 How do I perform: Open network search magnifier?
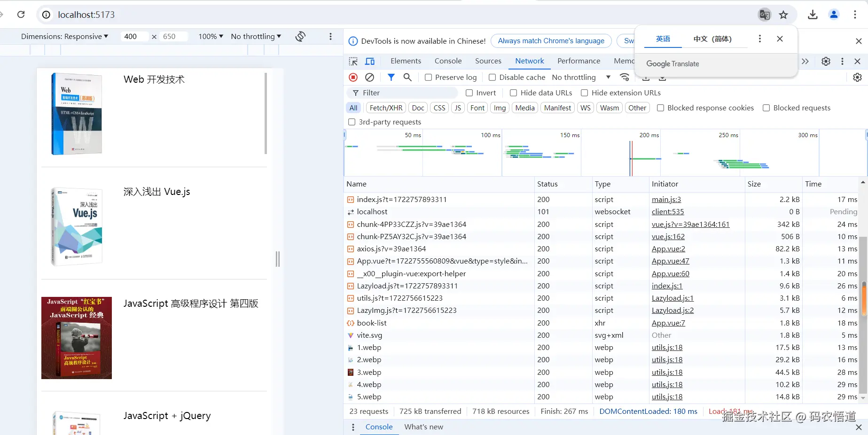point(407,77)
